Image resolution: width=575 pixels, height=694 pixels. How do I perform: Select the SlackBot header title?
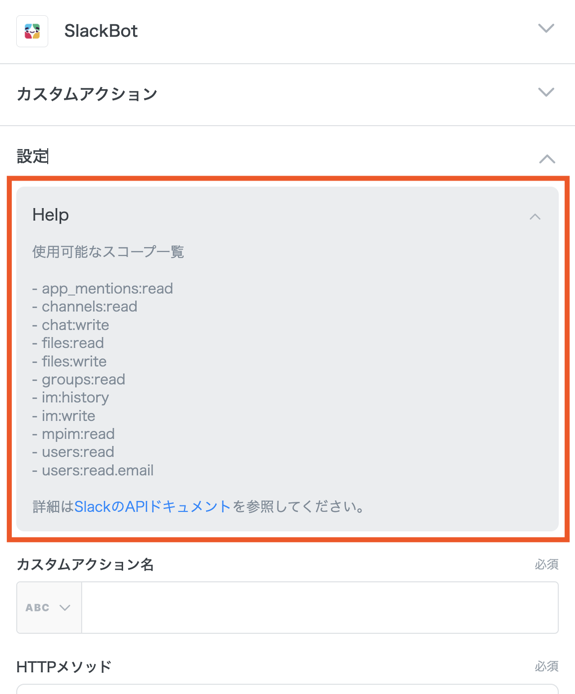click(x=101, y=31)
